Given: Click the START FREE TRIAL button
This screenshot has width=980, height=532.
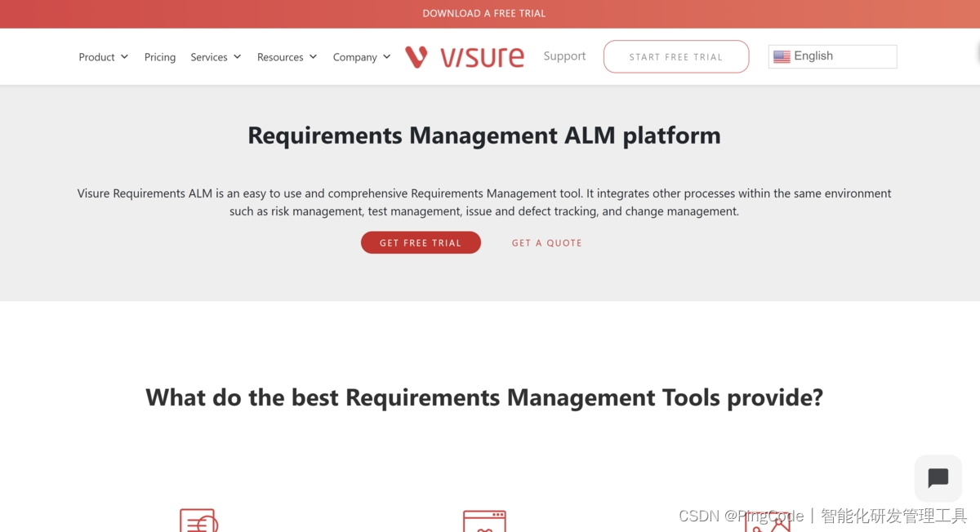Looking at the screenshot, I should [676, 57].
